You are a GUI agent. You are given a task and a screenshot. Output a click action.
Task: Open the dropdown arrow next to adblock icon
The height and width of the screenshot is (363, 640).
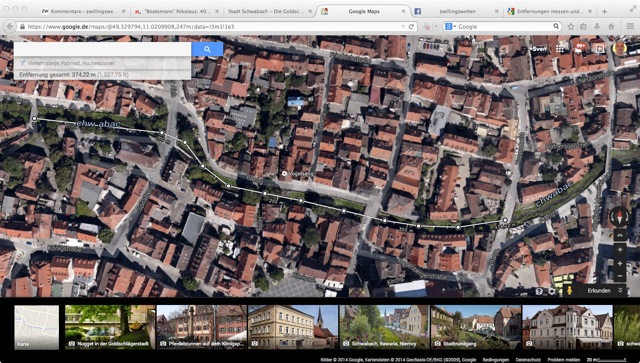pos(436,27)
